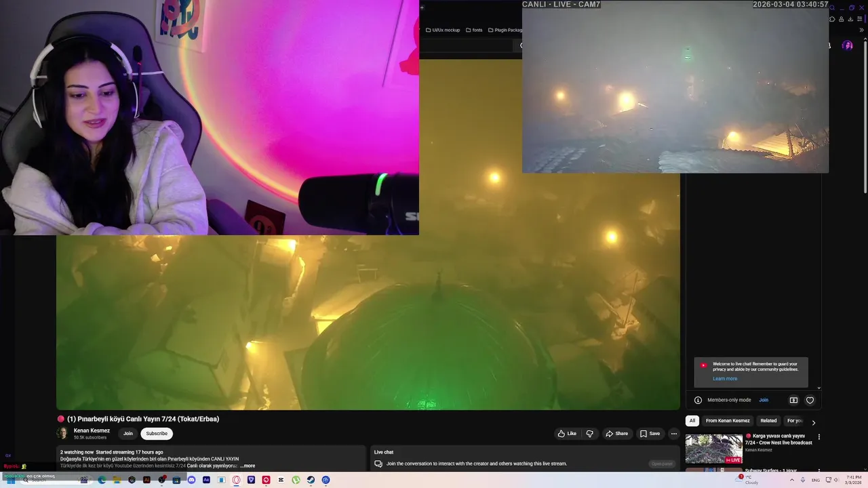Open the Kenan Kesmez channel avatar
The width and height of the screenshot is (868, 488).
tap(62, 434)
